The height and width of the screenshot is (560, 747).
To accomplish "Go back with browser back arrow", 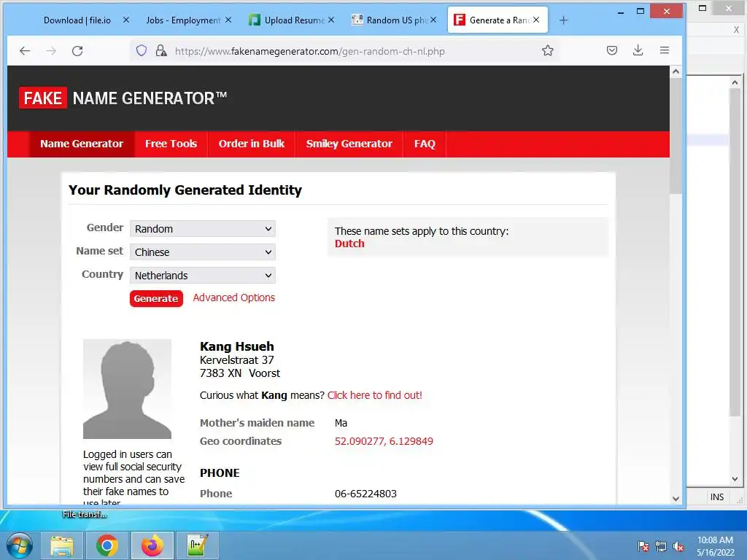I will pyautogui.click(x=25, y=51).
